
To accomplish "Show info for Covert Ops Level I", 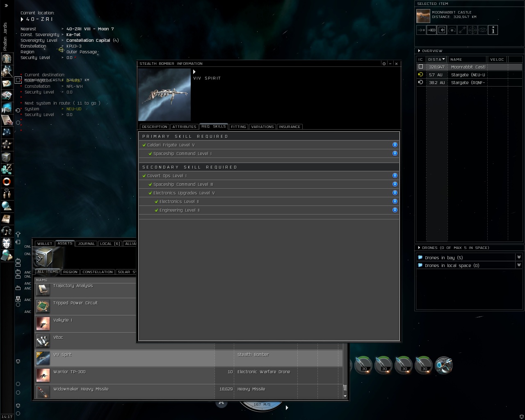I will coord(395,176).
